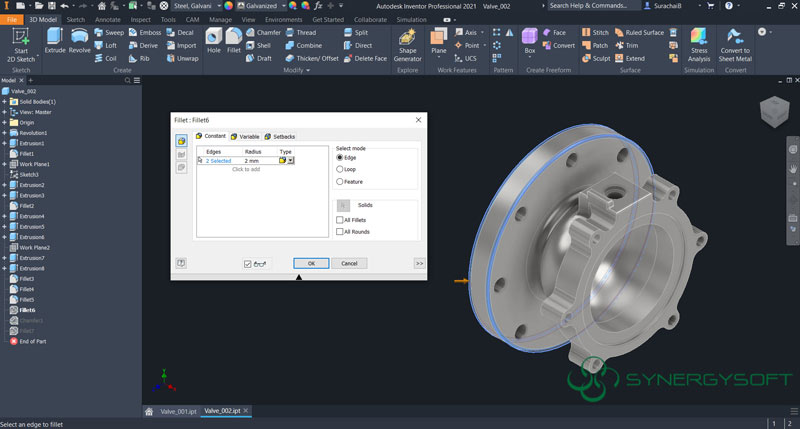Cancel the Fillet dialog
This screenshot has height=429, width=800.
(349, 263)
